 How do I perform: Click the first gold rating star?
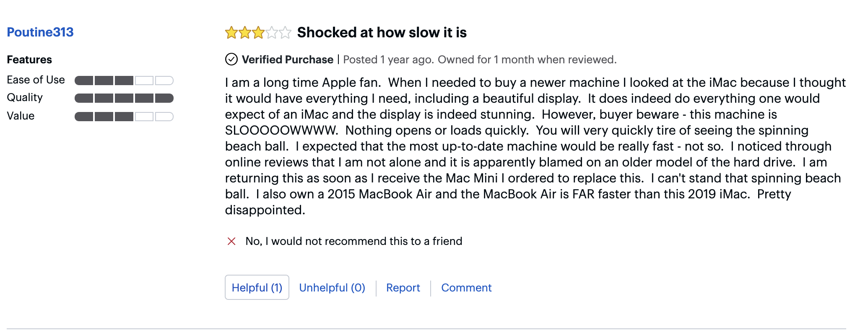pyautogui.click(x=231, y=32)
